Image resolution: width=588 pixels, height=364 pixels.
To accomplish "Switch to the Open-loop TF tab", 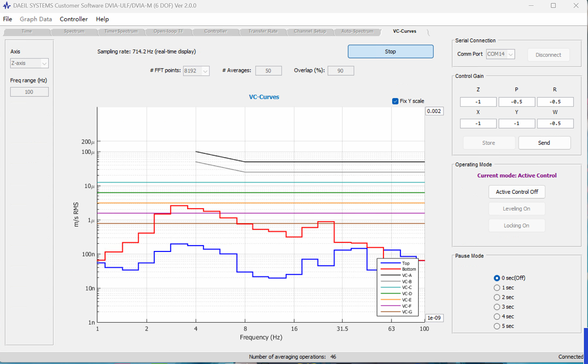I will pos(168,31).
